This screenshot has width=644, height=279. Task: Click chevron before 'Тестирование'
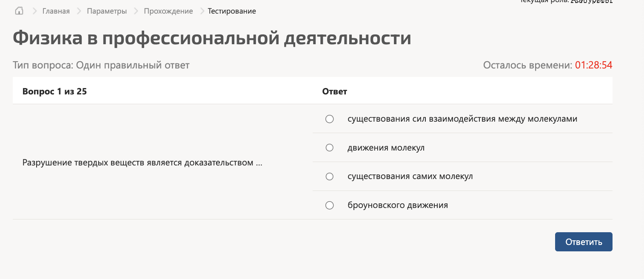coord(202,11)
